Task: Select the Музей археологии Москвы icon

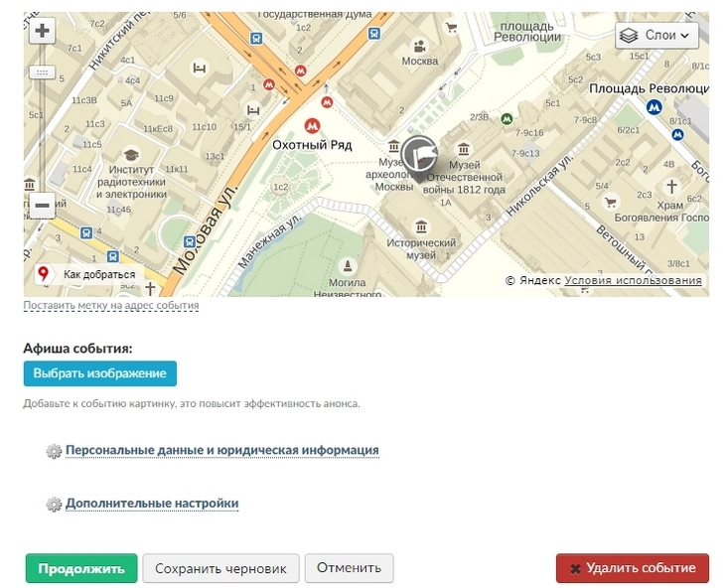Action: pyautogui.click(x=393, y=147)
